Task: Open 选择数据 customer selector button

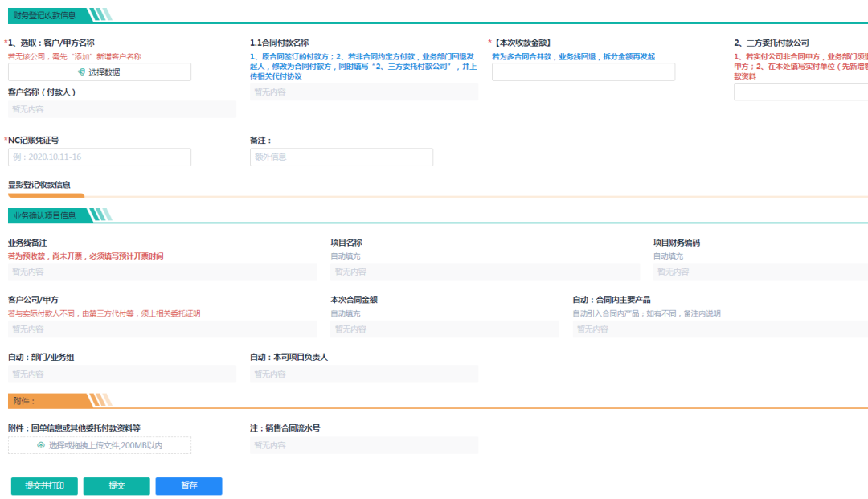Action: (x=100, y=72)
